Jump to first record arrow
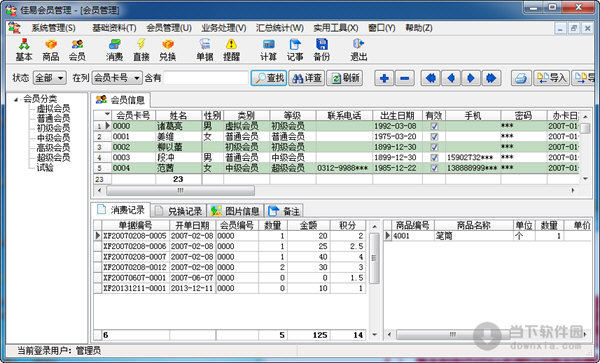This screenshot has height=363, width=600. (x=431, y=78)
